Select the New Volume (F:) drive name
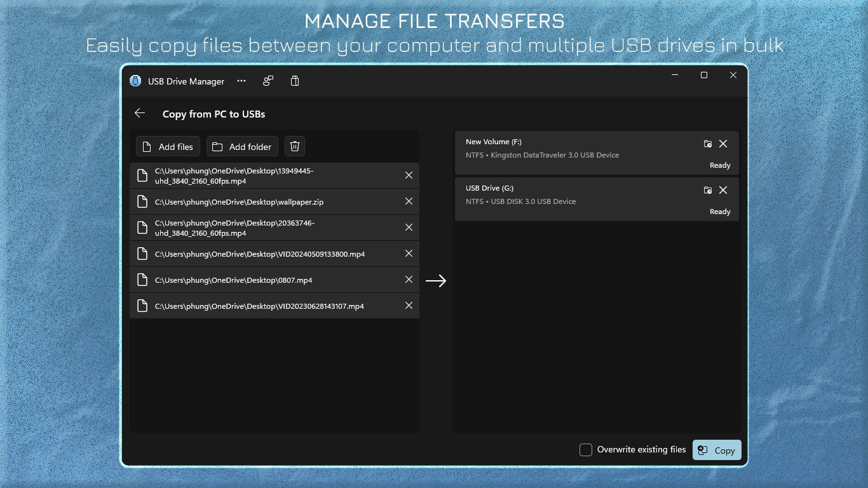This screenshot has width=868, height=488. click(494, 142)
